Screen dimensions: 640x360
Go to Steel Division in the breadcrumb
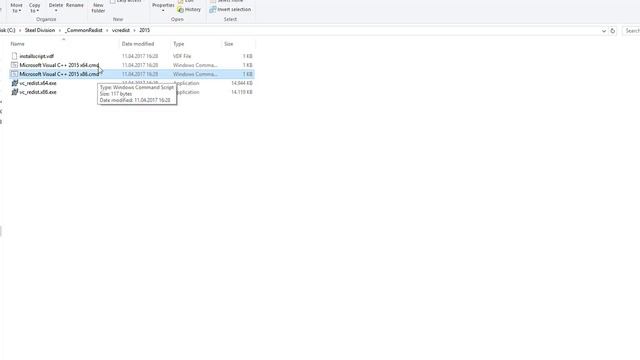(x=40, y=30)
